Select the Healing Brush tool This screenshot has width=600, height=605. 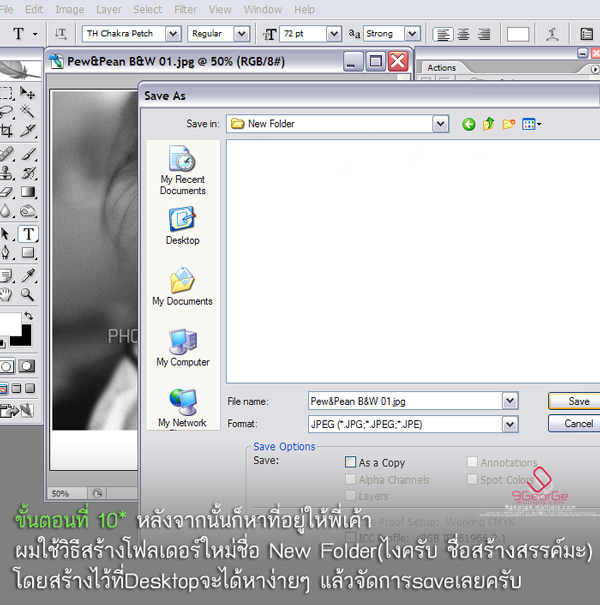[7, 154]
